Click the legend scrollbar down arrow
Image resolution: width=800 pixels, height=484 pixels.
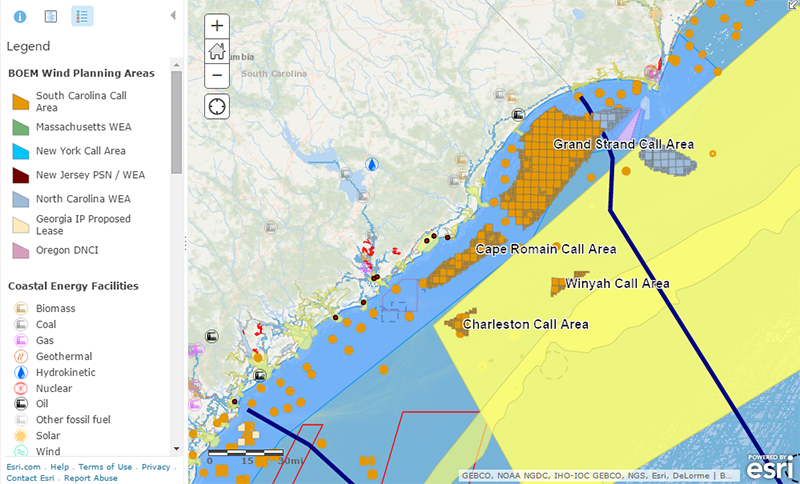click(177, 450)
